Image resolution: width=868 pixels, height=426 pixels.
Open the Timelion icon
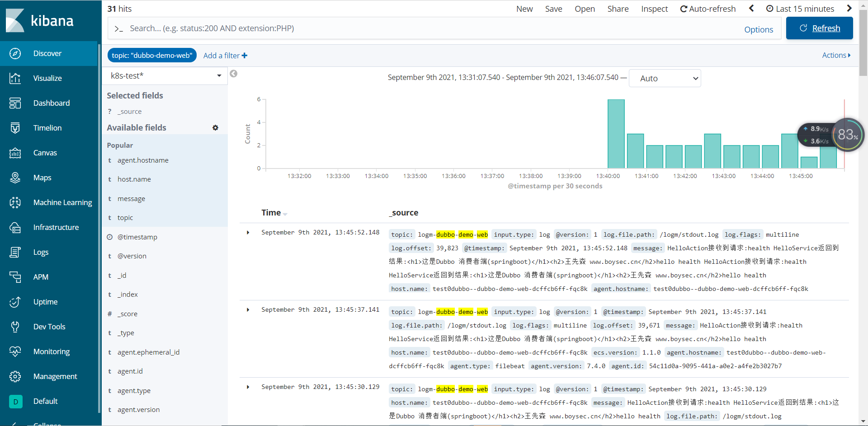(15, 128)
